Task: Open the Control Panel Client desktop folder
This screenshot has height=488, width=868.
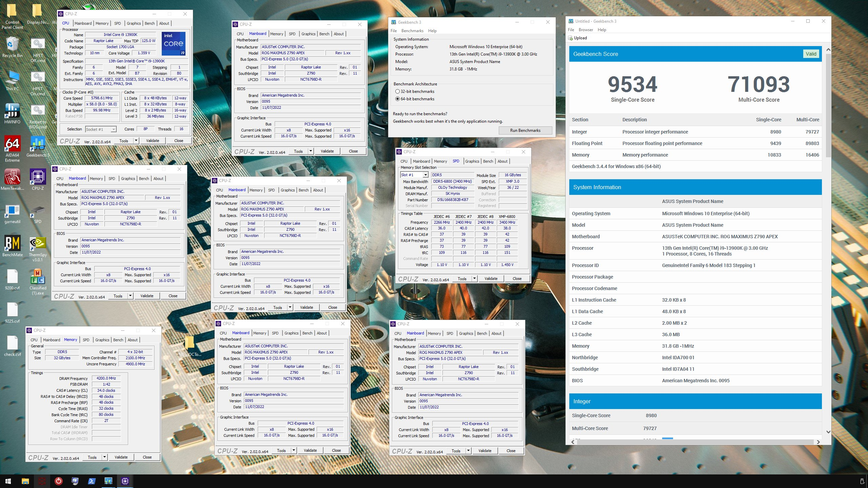Action: 12,16
